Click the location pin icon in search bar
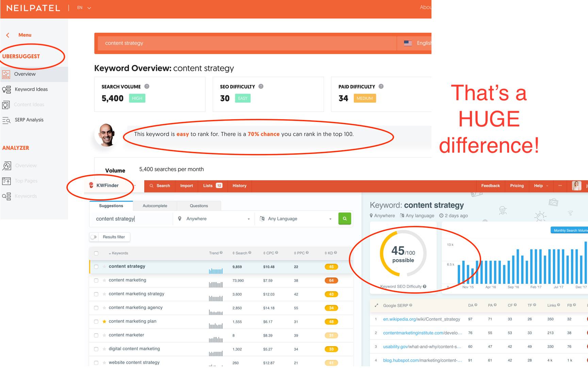The width and height of the screenshot is (588, 368). pyautogui.click(x=180, y=219)
